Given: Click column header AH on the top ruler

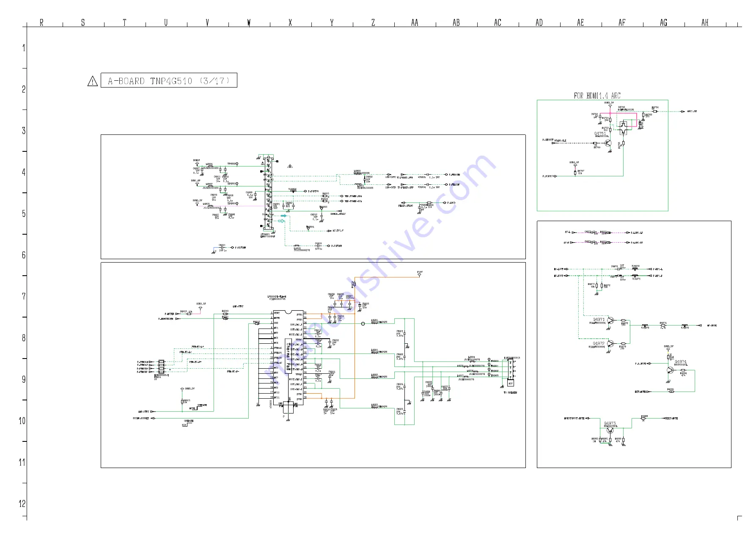Looking at the screenshot, I should [705, 22].
